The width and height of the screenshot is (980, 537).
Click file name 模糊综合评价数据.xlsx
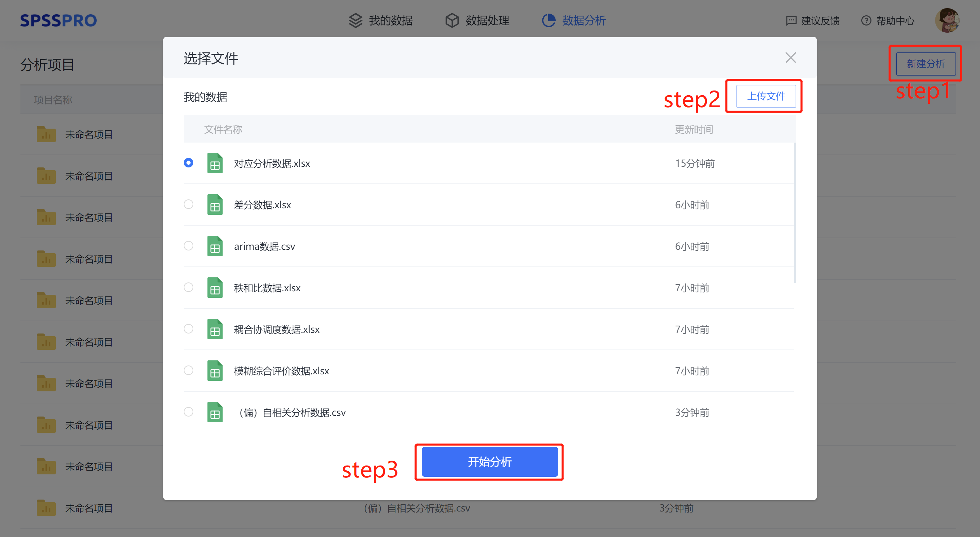(281, 371)
